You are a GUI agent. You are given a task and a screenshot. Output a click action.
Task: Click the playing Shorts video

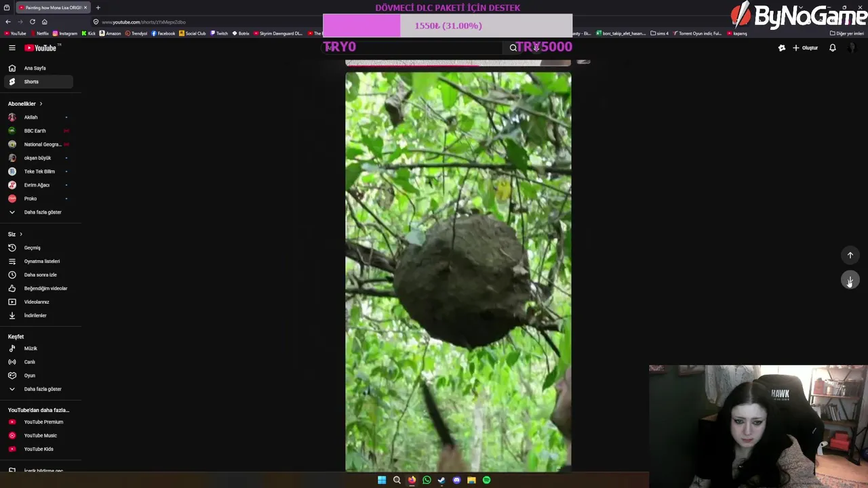[x=458, y=271]
